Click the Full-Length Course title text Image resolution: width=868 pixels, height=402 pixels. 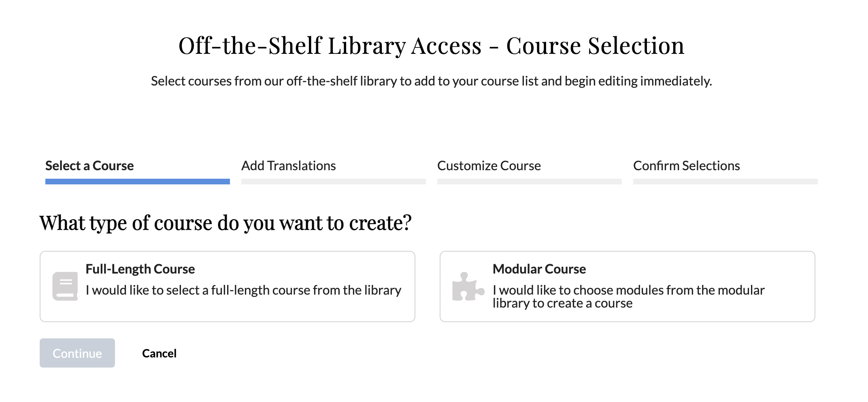140,269
